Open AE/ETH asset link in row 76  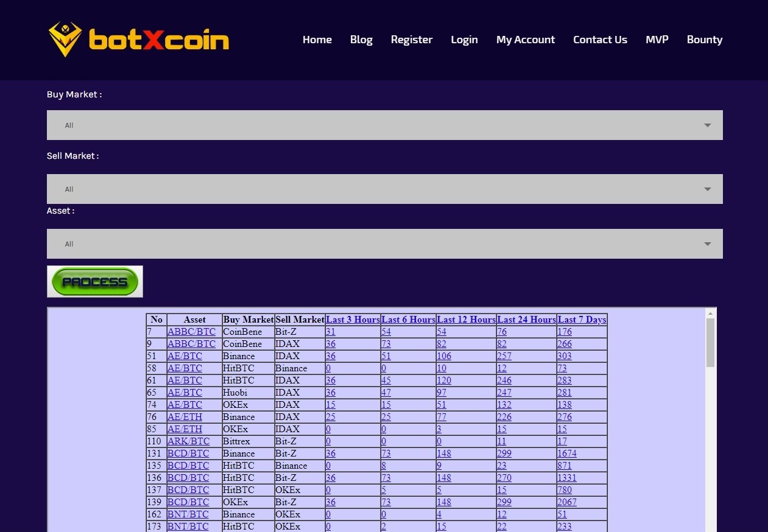pyautogui.click(x=185, y=417)
